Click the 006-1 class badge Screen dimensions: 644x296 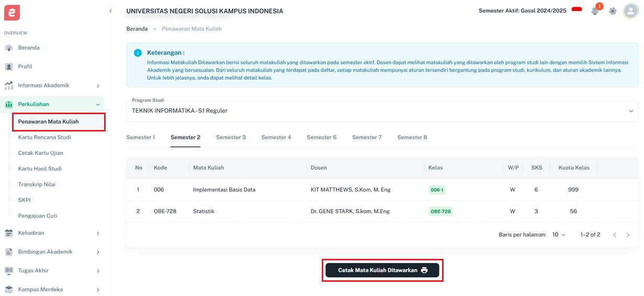point(437,190)
